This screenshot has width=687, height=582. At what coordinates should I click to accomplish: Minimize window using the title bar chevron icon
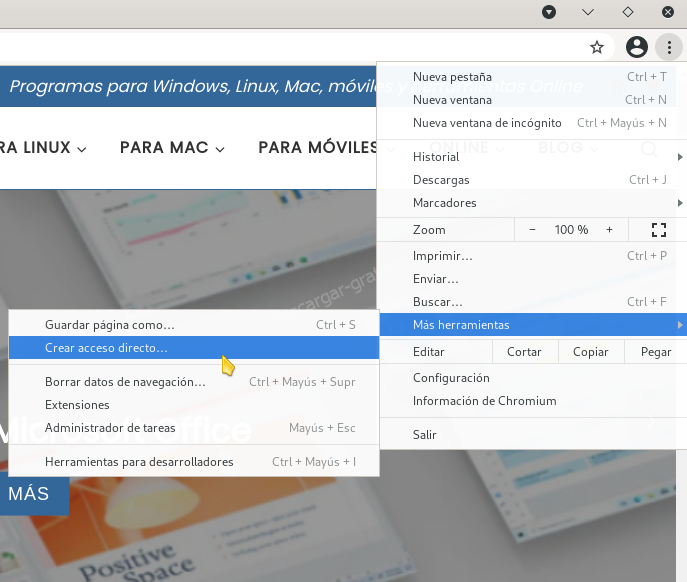(x=588, y=12)
